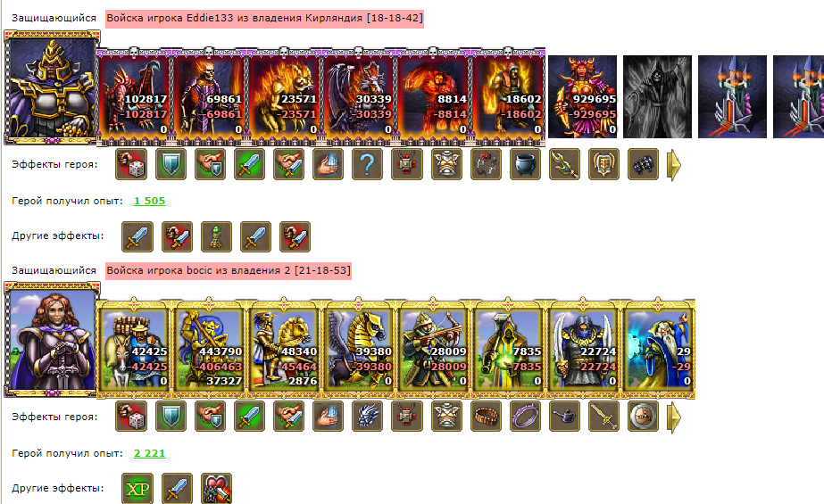The width and height of the screenshot is (824, 504).
Task: Expand more hero effects for bocic with arrow
Action: click(x=674, y=417)
